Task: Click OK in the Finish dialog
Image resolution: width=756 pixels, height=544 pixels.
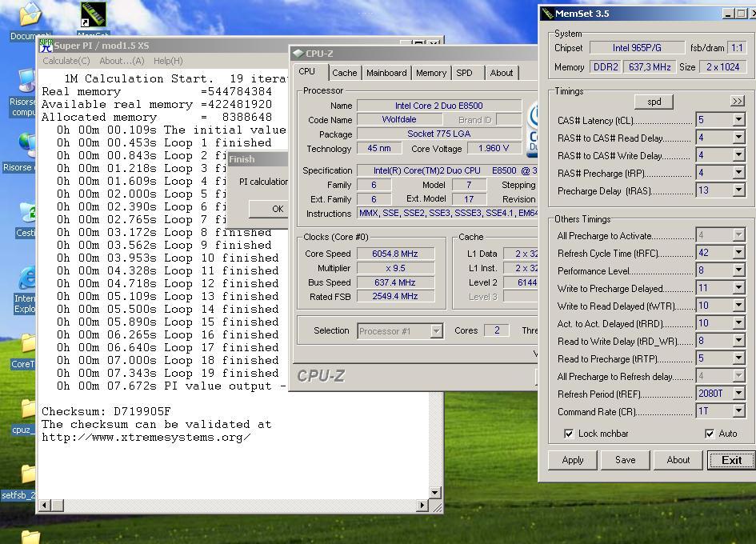Action: (x=270, y=209)
